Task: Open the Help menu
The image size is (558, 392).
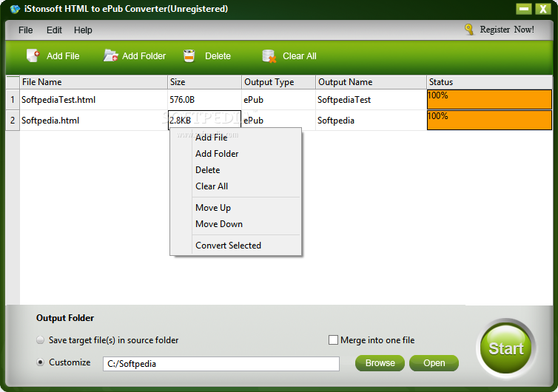Action: 83,30
